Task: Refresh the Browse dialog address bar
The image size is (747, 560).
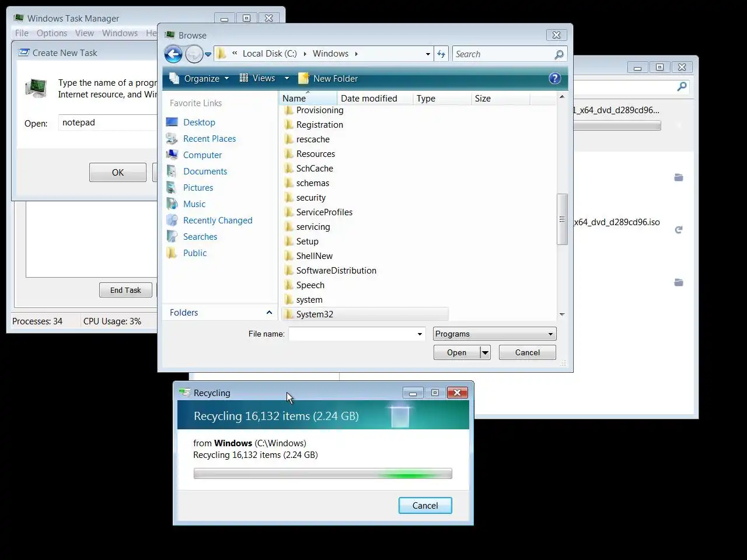Action: point(441,54)
